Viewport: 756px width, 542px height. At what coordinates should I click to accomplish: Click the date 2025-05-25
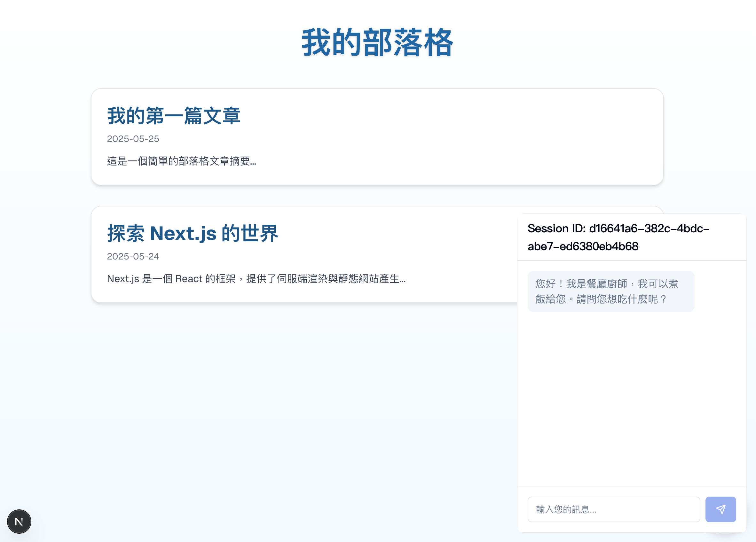(133, 139)
